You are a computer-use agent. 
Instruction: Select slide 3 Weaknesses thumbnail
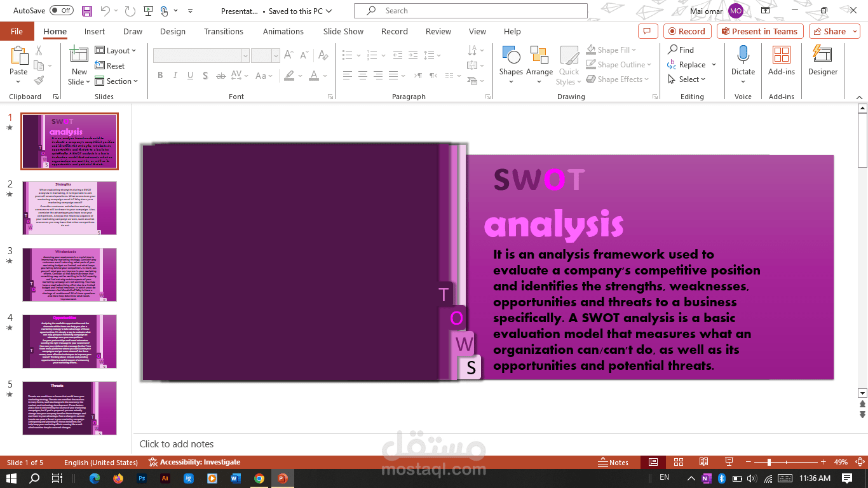(69, 274)
